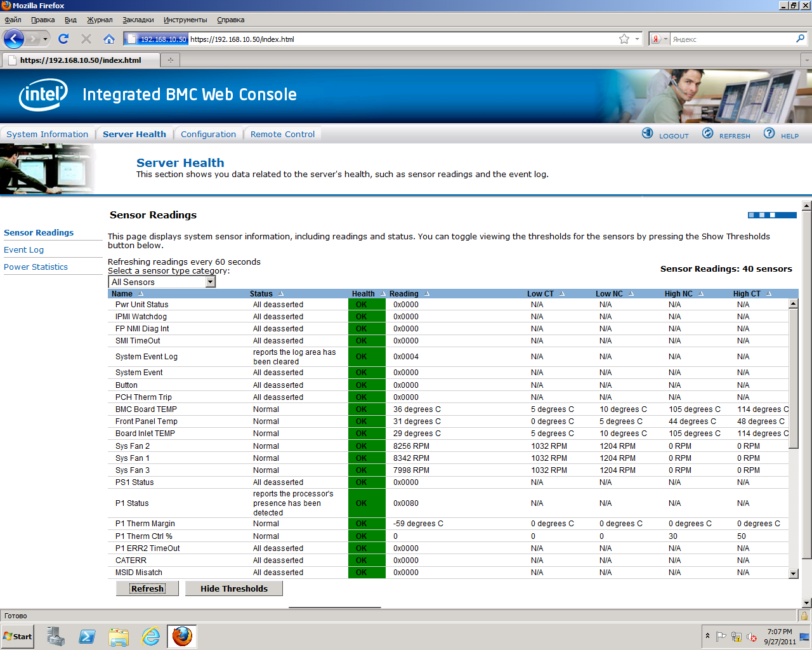Bookmark this page with the star icon

point(624,39)
